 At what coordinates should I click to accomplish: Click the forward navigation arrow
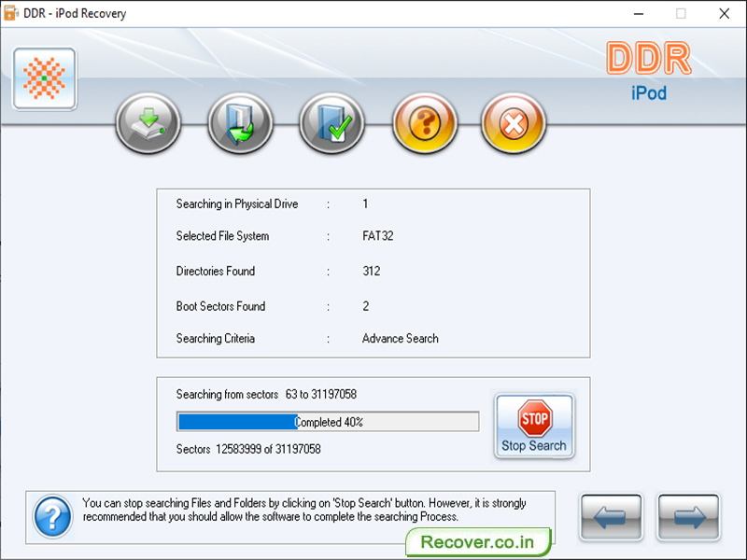pos(688,518)
